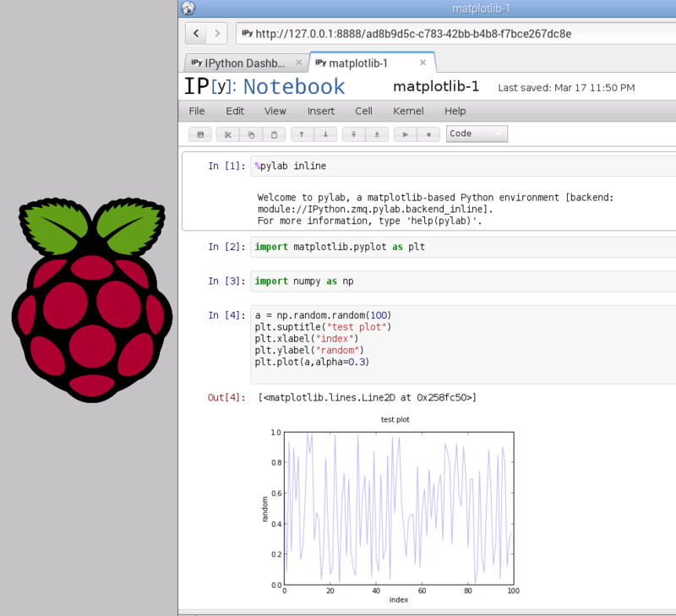Click the 'a = np.random.random(100)' line

click(323, 315)
